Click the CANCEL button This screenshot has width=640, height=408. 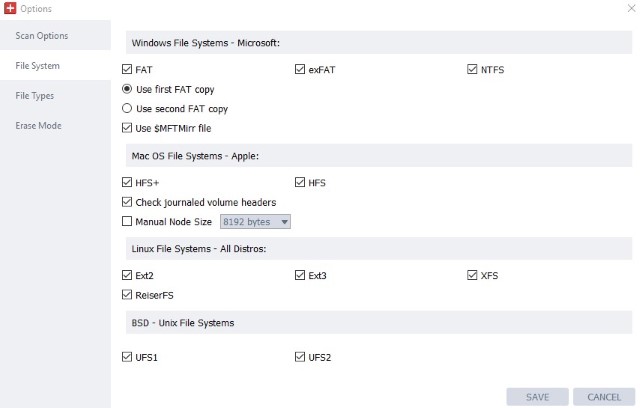point(604,397)
